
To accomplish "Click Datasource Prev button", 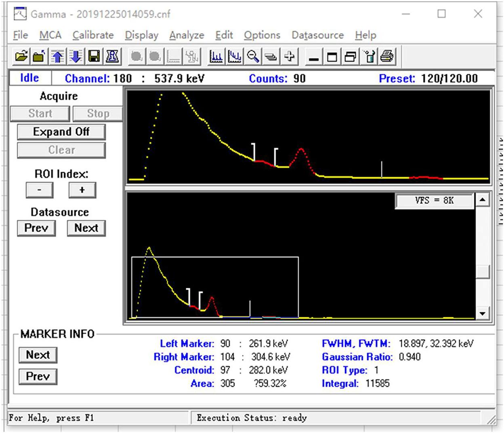I will (36, 228).
